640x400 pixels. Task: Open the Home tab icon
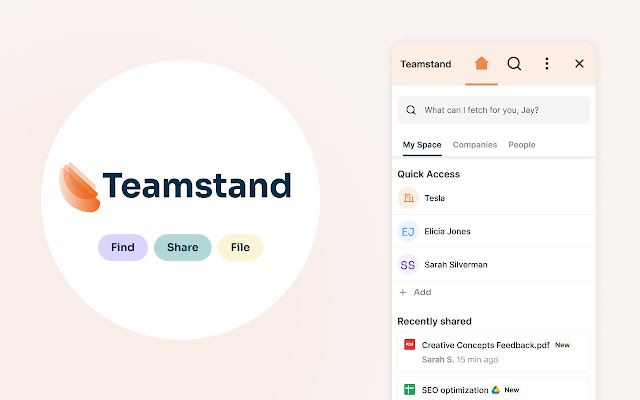[482, 63]
